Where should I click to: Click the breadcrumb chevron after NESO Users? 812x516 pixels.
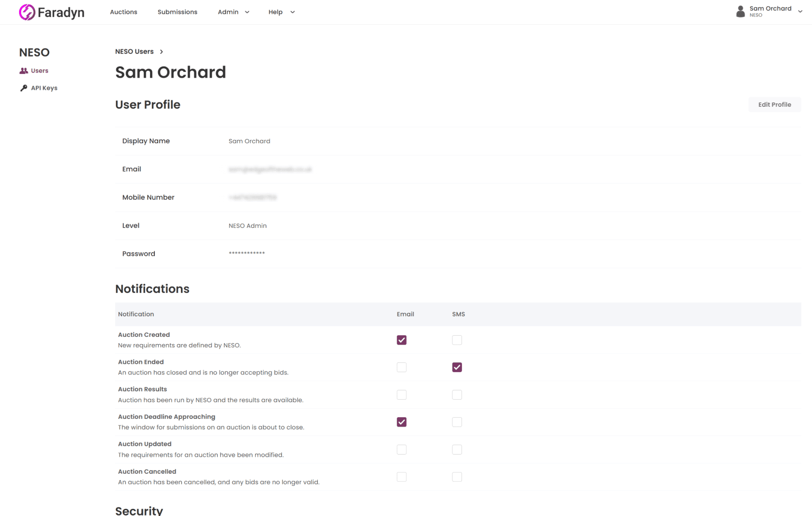[x=161, y=52]
